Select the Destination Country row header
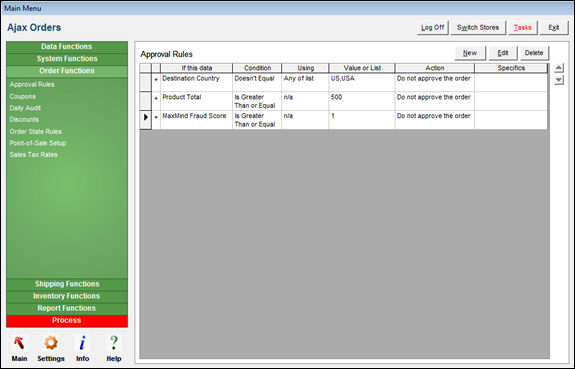 (146, 82)
